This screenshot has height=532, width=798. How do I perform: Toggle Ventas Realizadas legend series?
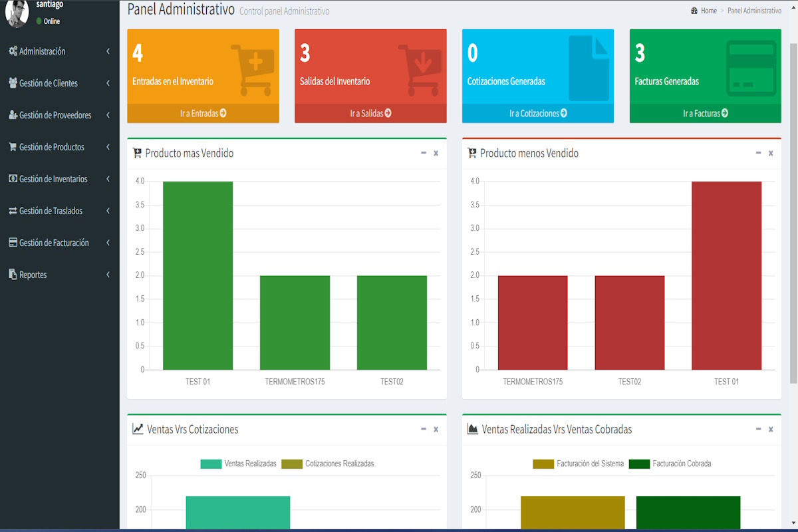pos(238,464)
